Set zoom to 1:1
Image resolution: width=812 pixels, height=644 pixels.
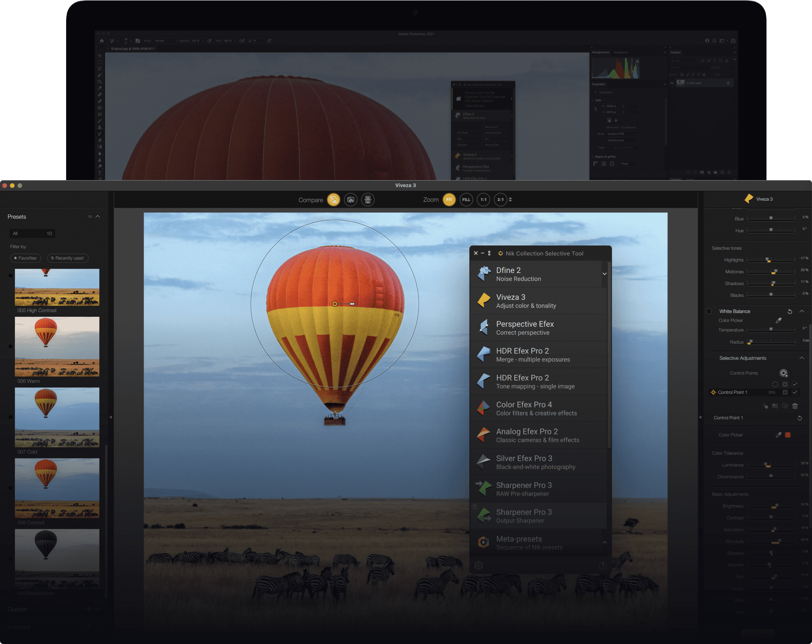[483, 200]
